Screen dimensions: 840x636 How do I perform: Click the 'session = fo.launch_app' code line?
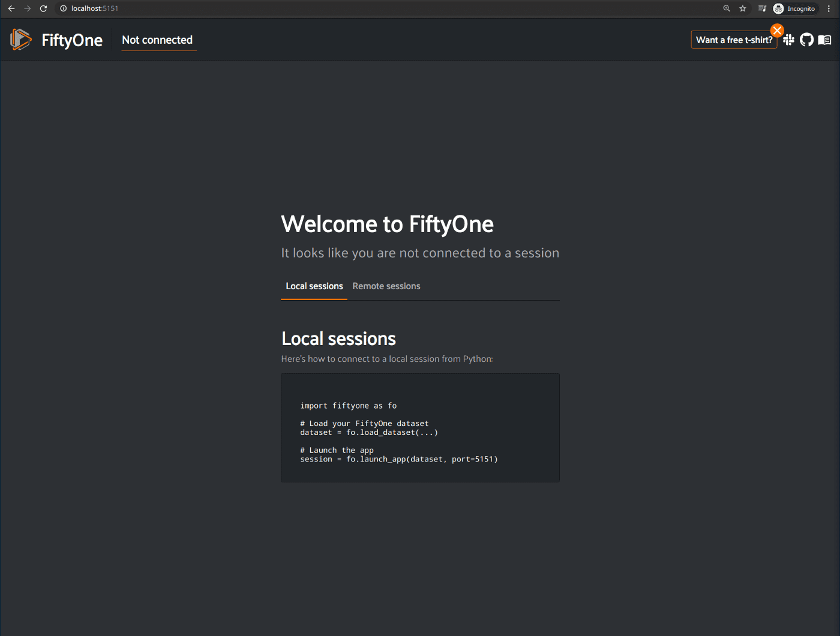coord(399,459)
